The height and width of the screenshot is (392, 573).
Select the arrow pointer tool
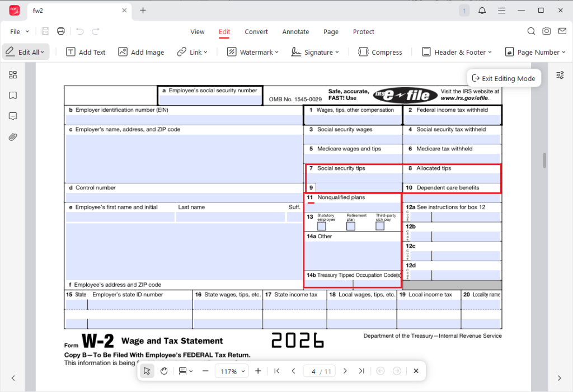pos(147,371)
